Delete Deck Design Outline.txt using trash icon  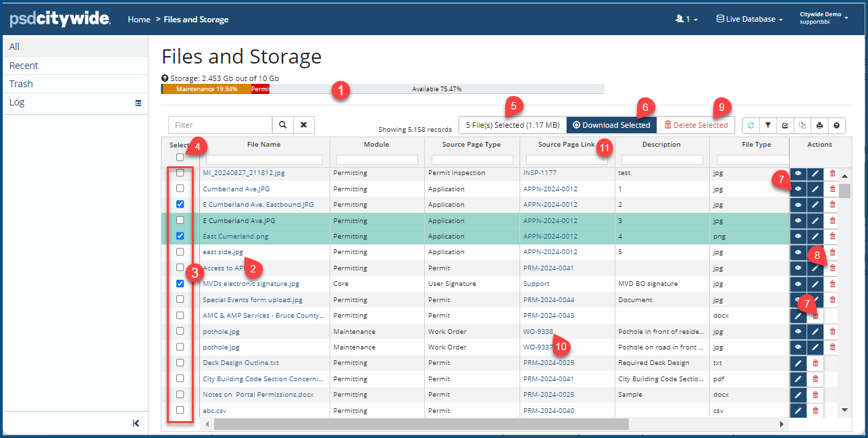(x=815, y=363)
